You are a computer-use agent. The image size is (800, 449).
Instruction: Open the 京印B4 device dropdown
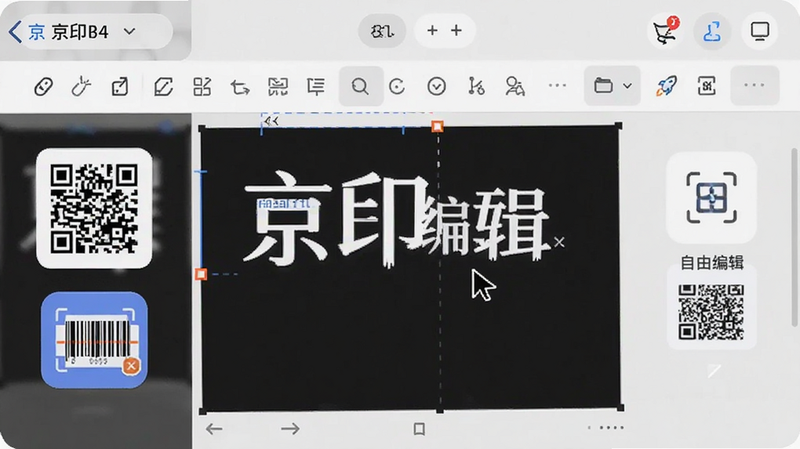point(130,32)
